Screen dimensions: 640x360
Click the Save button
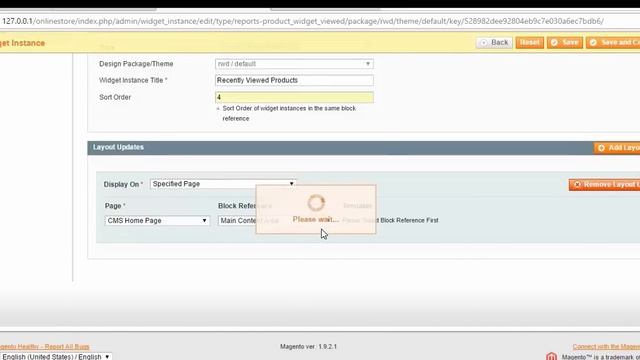click(565, 42)
